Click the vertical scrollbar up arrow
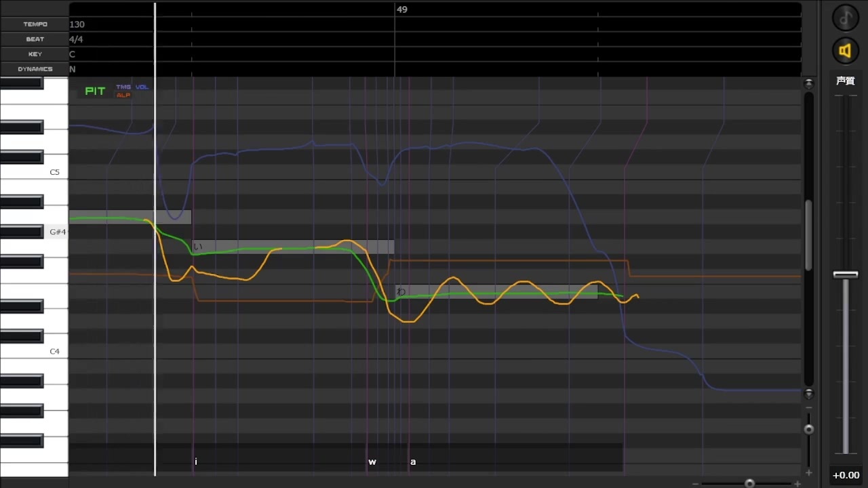Screen dimensions: 868x488 (x=808, y=84)
